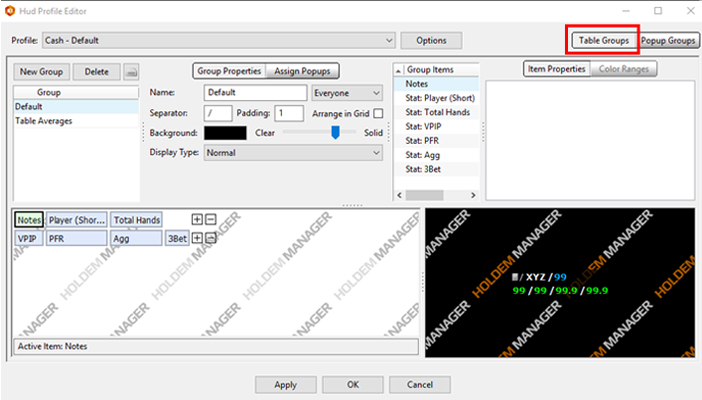
Task: Collapse Group Items header arrow
Action: [398, 70]
